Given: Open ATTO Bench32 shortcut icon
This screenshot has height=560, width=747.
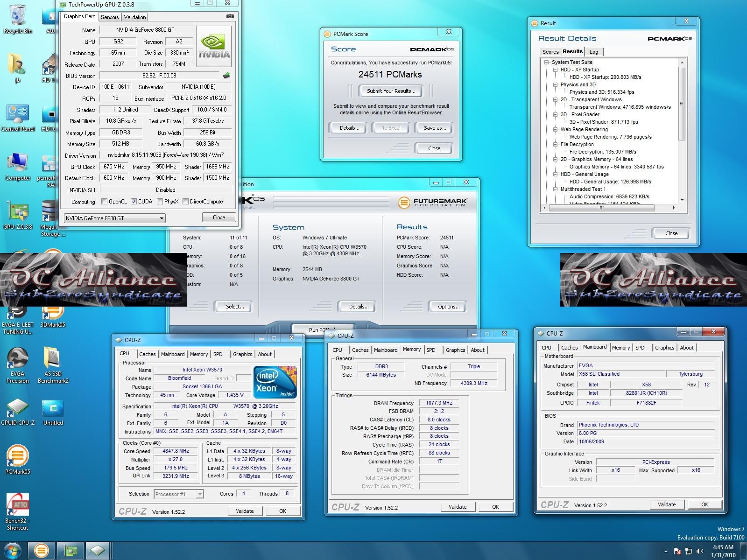Looking at the screenshot, I should pyautogui.click(x=18, y=512).
